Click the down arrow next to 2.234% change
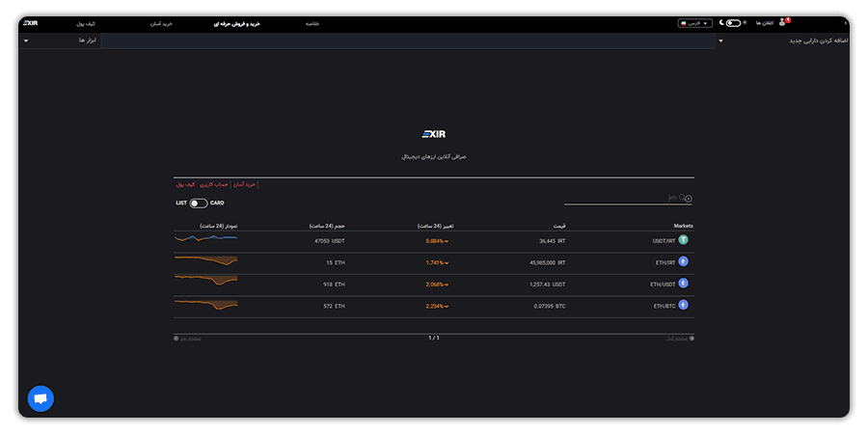This screenshot has height=434, width=868. pos(447,306)
